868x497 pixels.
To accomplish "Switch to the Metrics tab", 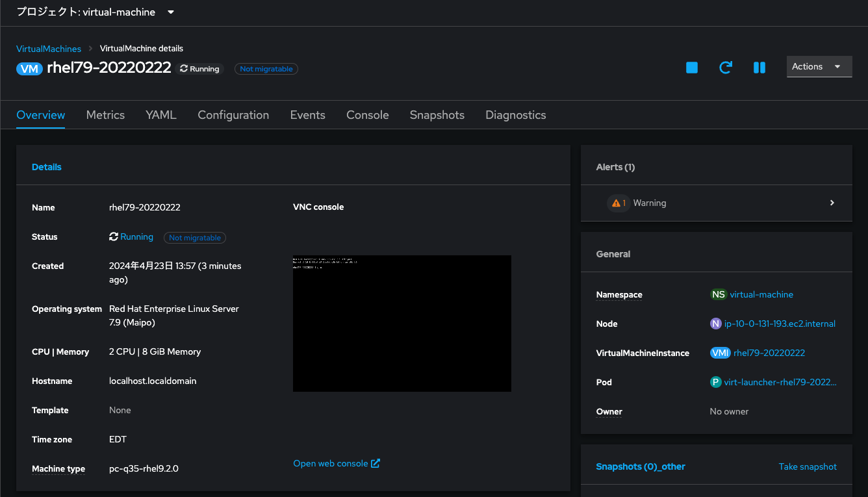I will point(105,115).
